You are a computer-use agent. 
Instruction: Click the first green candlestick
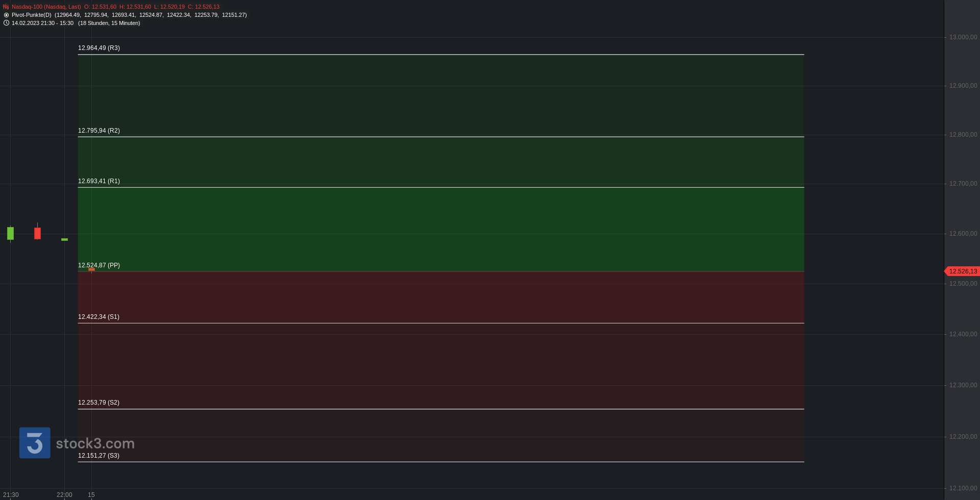coord(10,234)
